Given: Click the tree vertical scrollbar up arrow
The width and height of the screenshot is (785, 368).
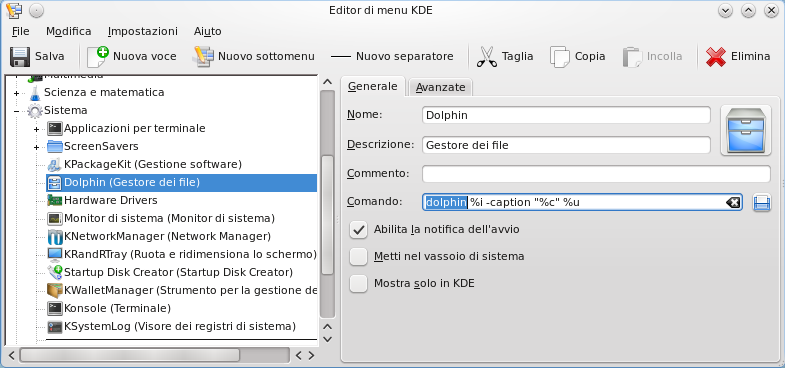Looking at the screenshot, I should [327, 82].
